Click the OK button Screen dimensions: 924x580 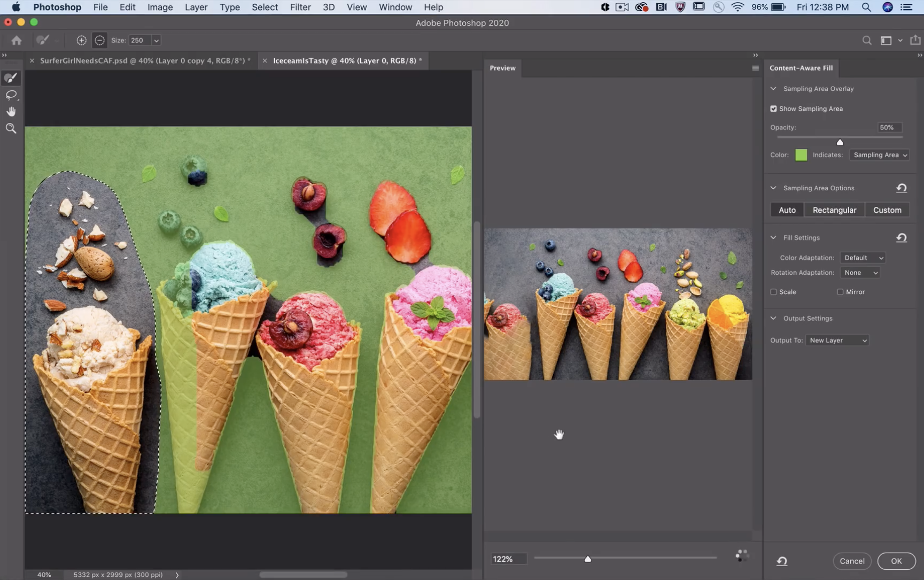[x=896, y=561]
